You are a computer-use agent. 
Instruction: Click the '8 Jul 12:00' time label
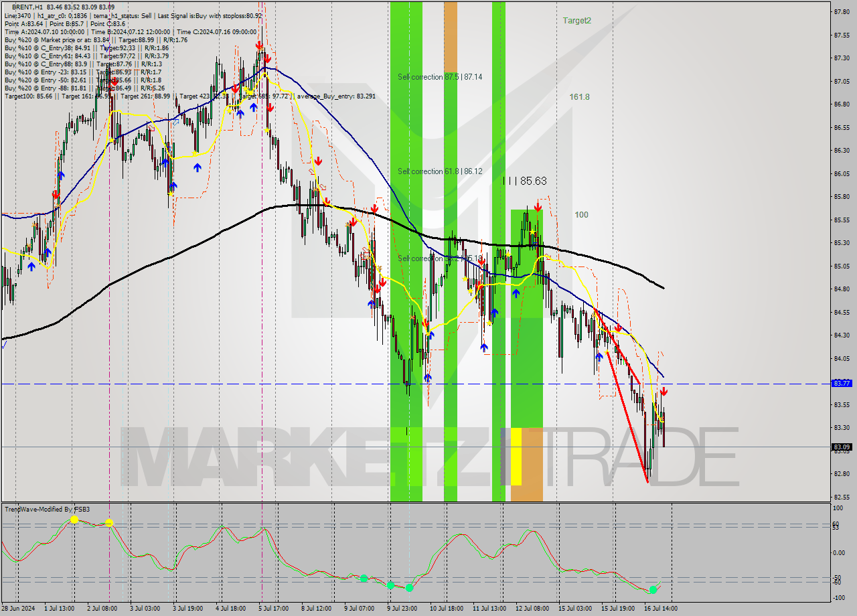[x=316, y=609]
